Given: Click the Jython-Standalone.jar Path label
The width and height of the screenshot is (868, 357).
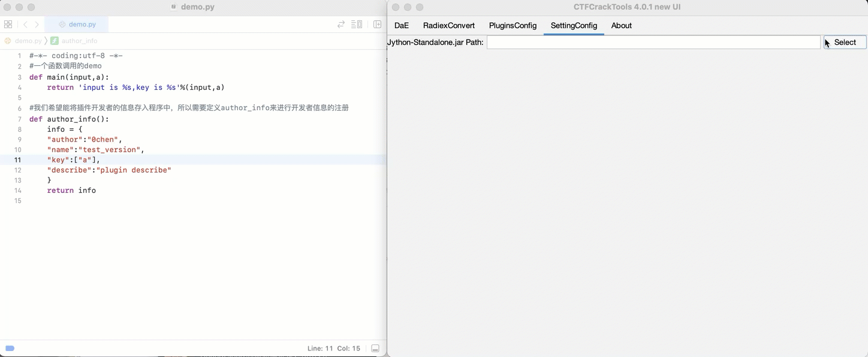Looking at the screenshot, I should click(x=436, y=42).
